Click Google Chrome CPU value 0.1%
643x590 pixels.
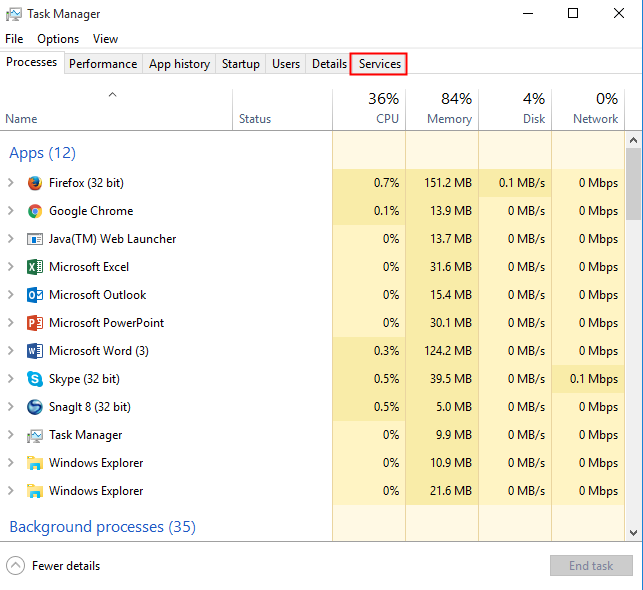pyautogui.click(x=386, y=211)
